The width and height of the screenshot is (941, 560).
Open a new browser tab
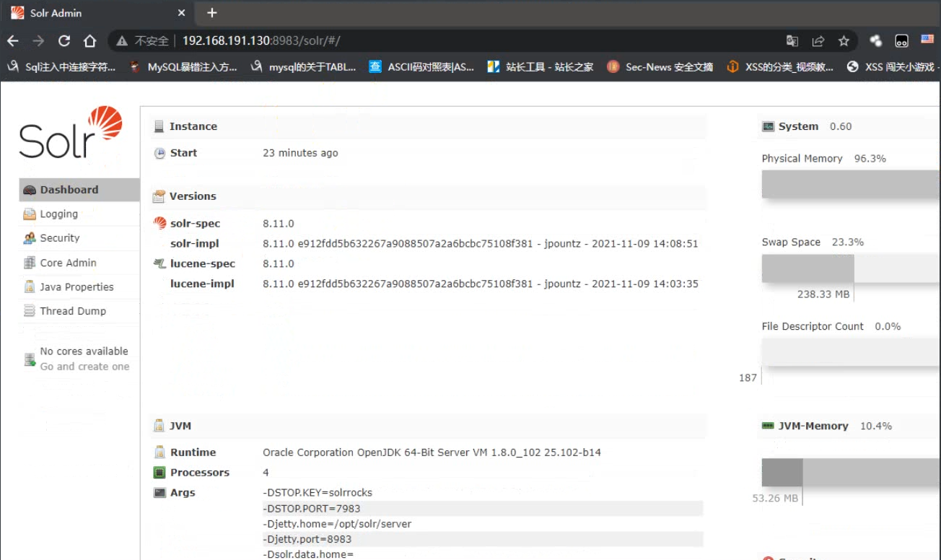click(x=211, y=13)
